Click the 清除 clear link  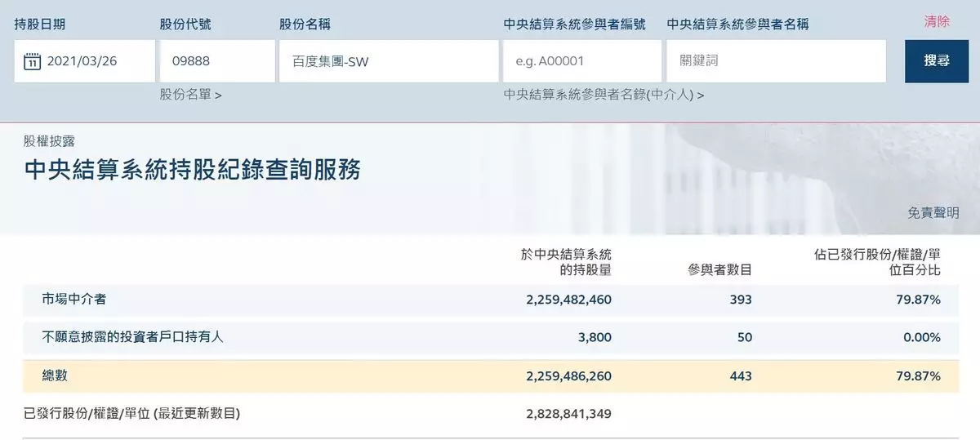(x=937, y=22)
